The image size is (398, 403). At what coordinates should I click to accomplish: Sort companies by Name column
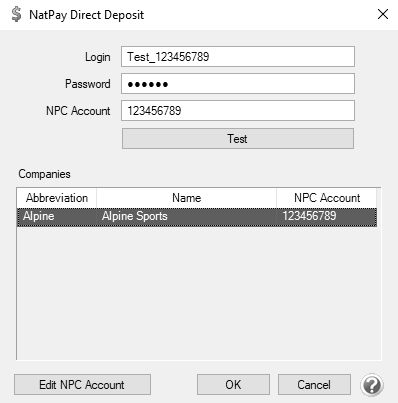tap(186, 198)
